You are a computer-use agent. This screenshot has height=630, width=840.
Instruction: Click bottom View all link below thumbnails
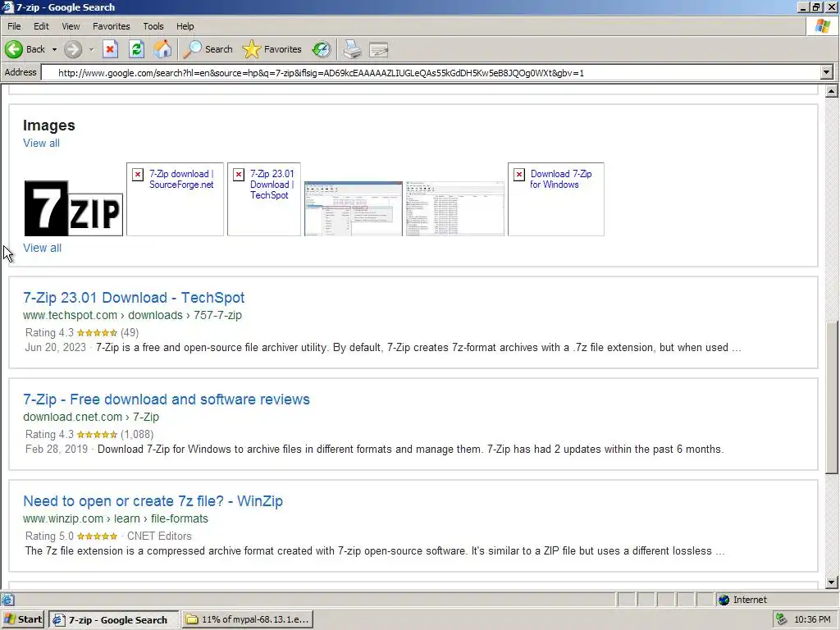[42, 248]
